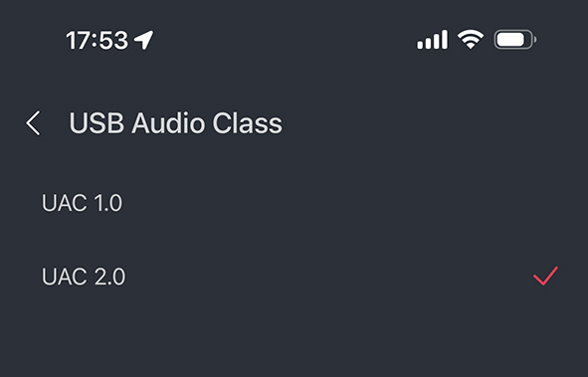
Task: Tap the Wi-Fi status icon
Action: click(471, 40)
